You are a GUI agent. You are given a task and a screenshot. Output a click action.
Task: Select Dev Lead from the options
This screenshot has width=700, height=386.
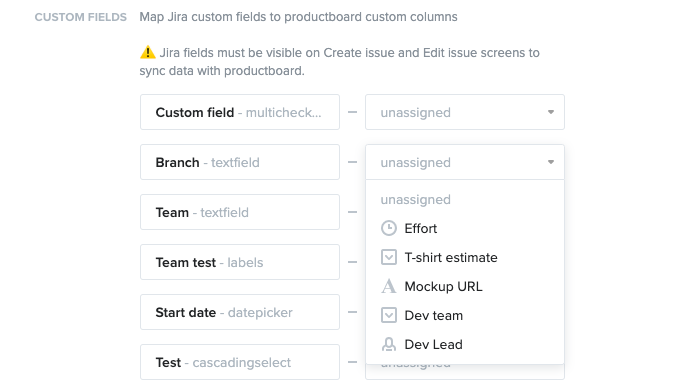pyautogui.click(x=465, y=344)
